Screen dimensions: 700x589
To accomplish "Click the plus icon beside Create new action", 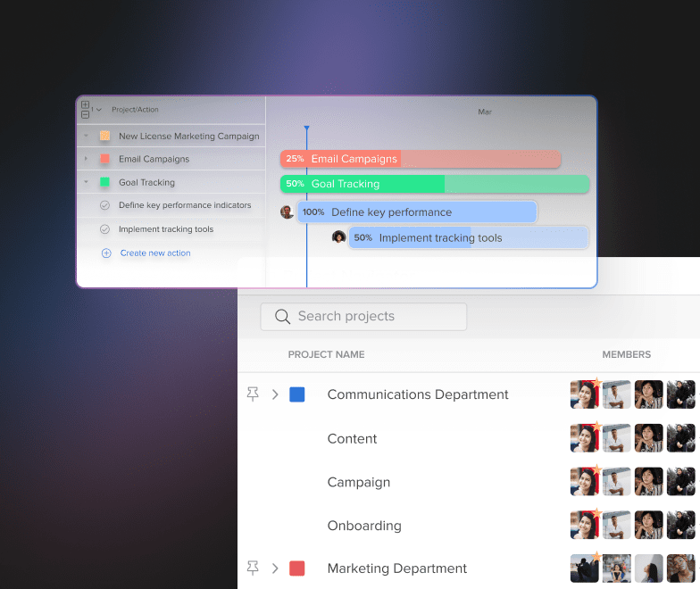I will 106,253.
